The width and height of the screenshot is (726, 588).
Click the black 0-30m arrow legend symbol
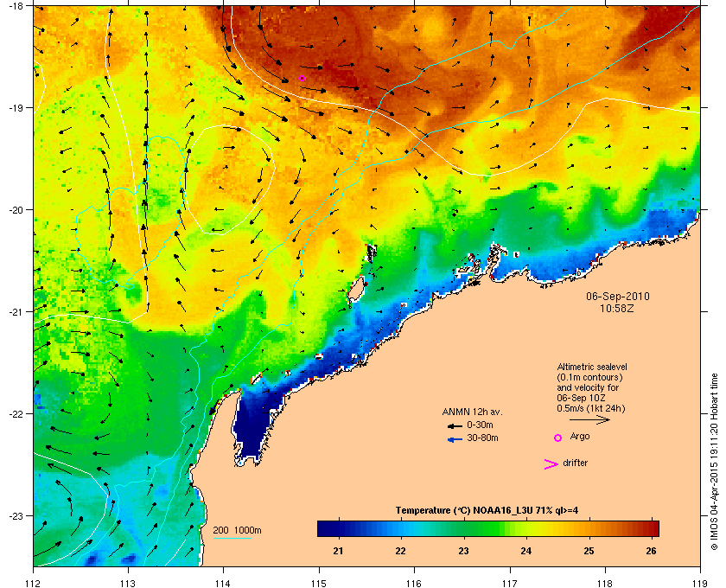(455, 425)
